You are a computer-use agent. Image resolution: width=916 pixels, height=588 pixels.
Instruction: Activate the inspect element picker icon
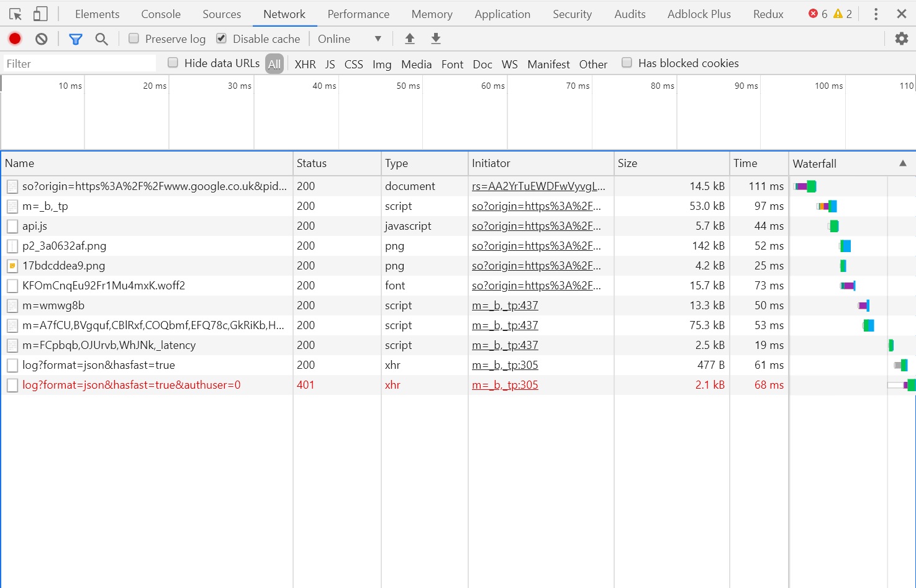[16, 14]
